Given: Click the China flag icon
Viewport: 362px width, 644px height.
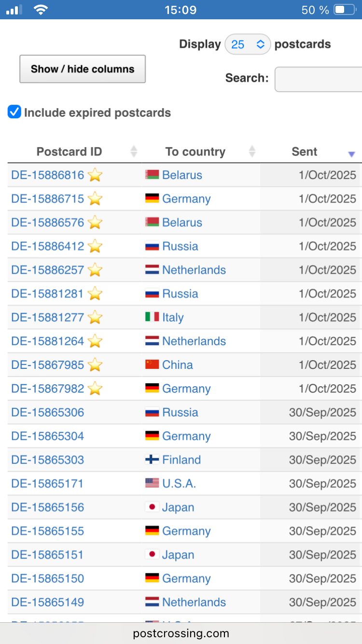Looking at the screenshot, I should pos(152,364).
